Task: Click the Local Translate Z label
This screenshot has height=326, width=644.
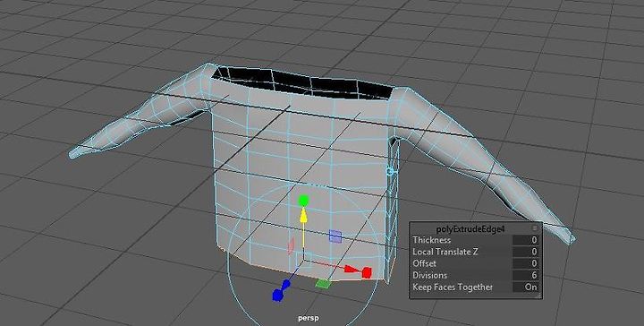Action: (445, 252)
